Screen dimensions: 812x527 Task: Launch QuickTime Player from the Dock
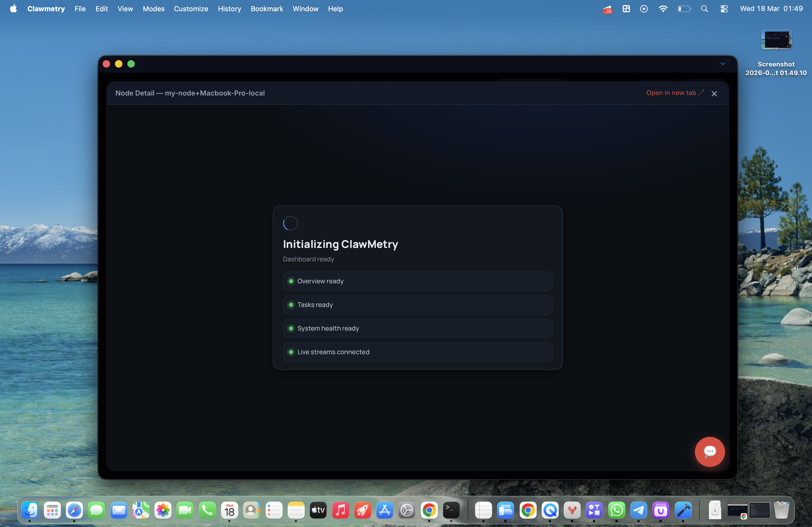point(550,510)
